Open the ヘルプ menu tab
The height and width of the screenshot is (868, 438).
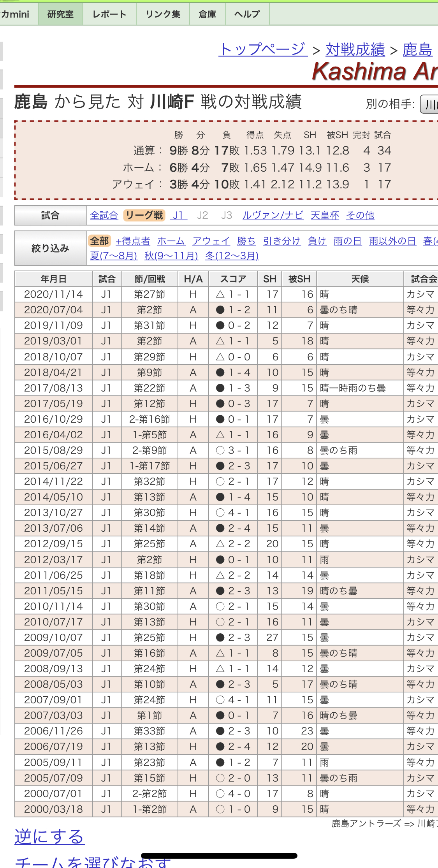247,14
